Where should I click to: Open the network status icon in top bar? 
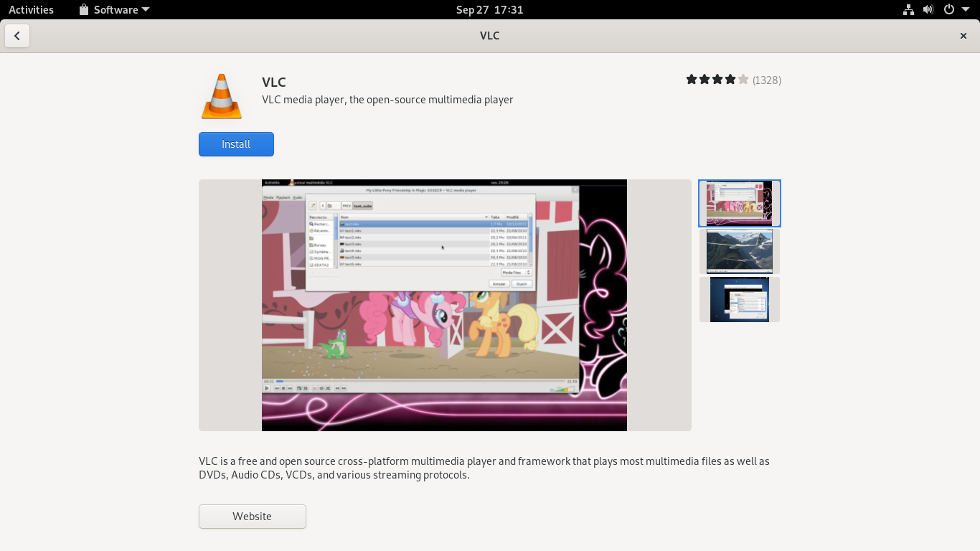(908, 9)
